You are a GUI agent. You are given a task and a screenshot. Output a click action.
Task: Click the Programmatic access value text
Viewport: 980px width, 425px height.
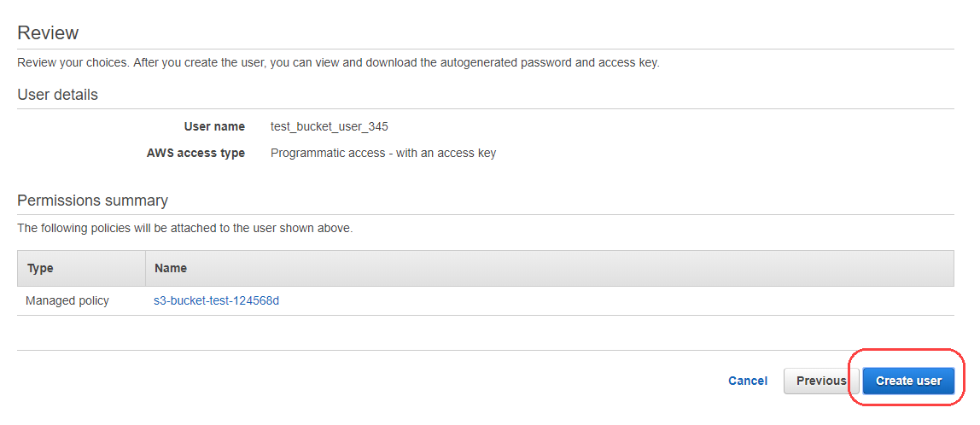pyautogui.click(x=383, y=153)
